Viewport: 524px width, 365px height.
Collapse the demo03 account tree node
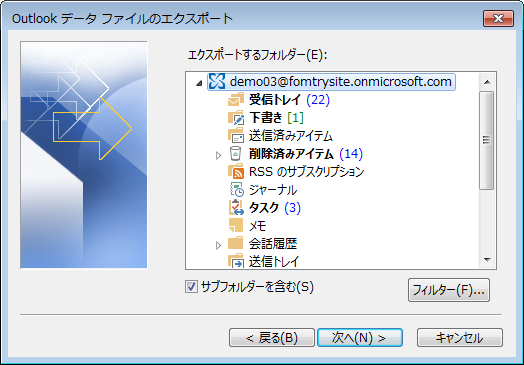[x=199, y=83]
